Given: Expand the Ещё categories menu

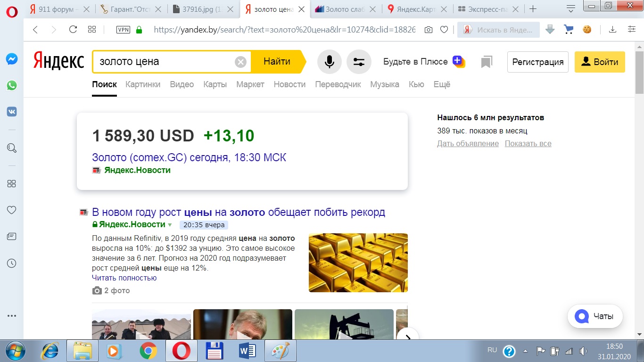Looking at the screenshot, I should point(442,84).
